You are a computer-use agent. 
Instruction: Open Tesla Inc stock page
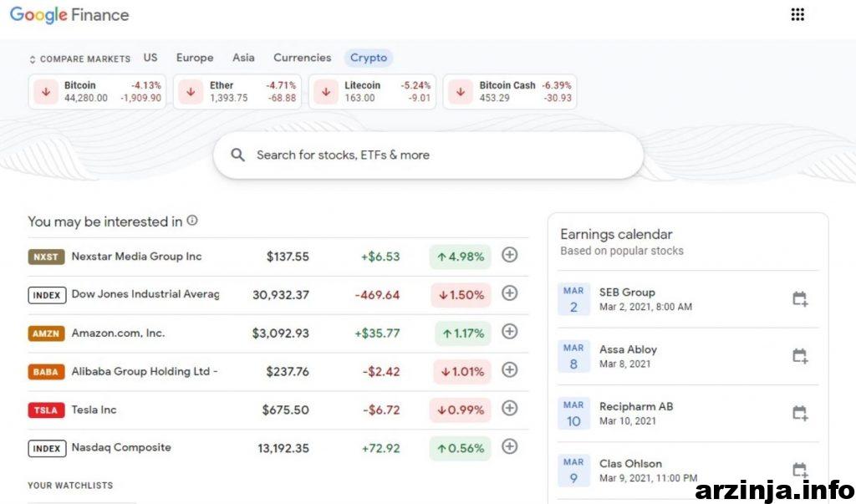tap(94, 410)
